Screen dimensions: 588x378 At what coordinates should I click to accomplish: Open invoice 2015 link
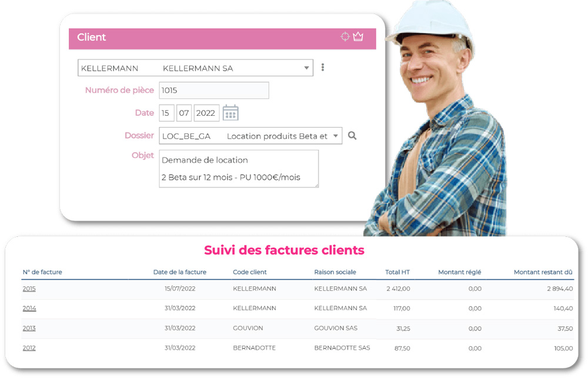(x=29, y=289)
